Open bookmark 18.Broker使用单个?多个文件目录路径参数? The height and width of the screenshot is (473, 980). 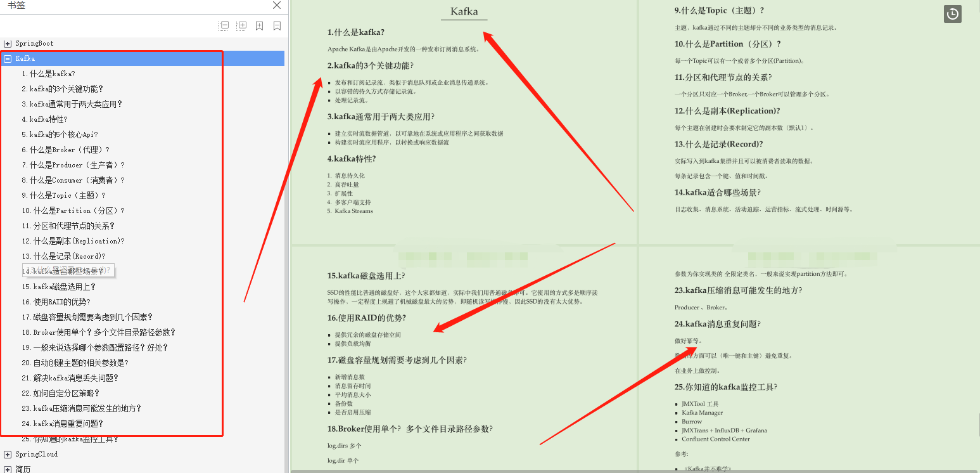[98, 332]
